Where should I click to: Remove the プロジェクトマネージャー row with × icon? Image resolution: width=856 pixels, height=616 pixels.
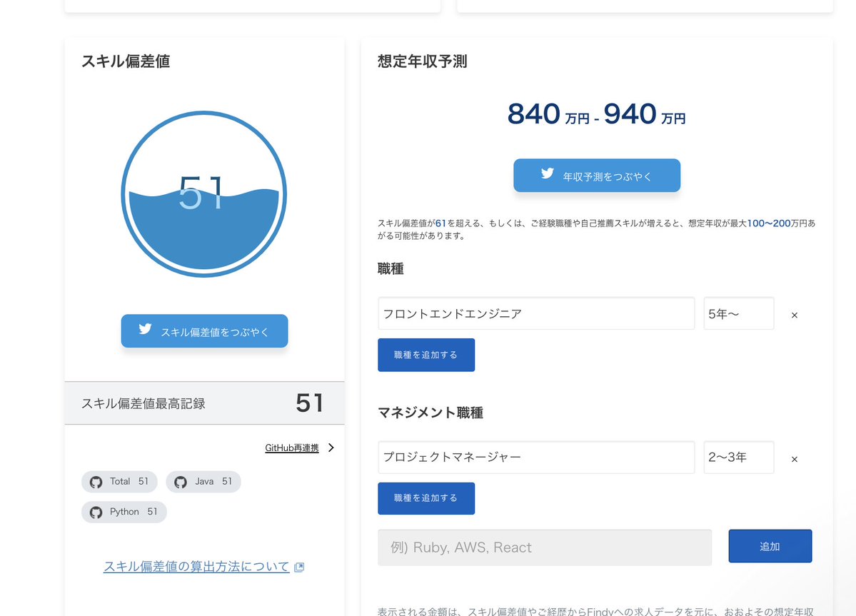(794, 459)
